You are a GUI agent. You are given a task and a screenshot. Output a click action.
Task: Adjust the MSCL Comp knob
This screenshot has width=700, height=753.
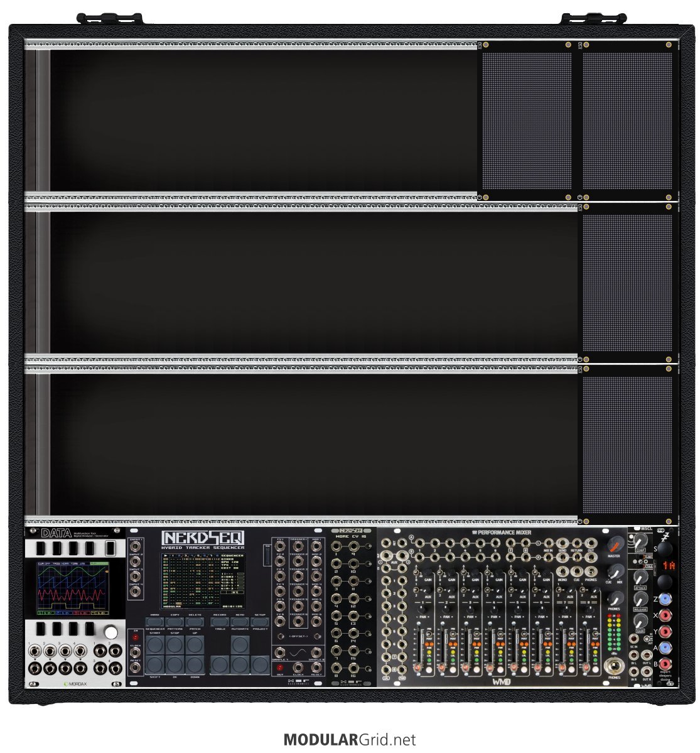[x=640, y=539]
